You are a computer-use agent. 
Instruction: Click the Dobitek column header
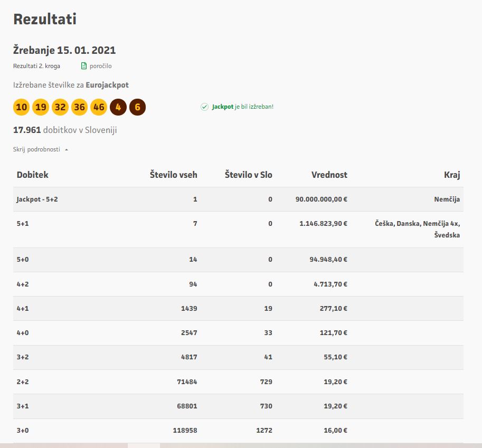(32, 175)
